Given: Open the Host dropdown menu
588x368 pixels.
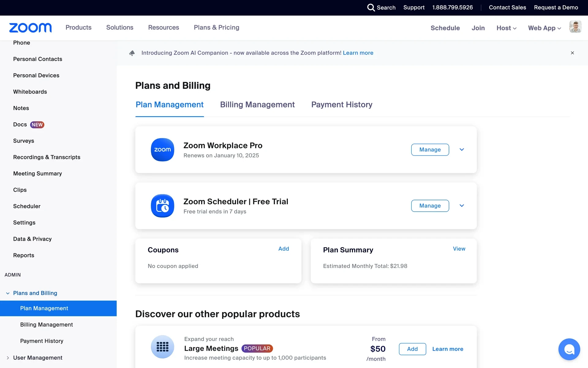Looking at the screenshot, I should coord(507,28).
